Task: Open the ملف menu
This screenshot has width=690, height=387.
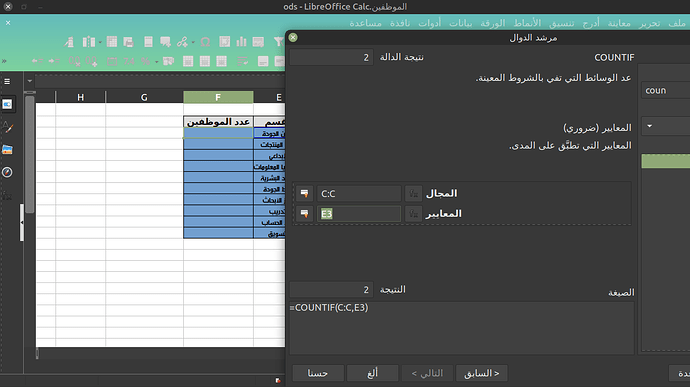Action: point(677,23)
